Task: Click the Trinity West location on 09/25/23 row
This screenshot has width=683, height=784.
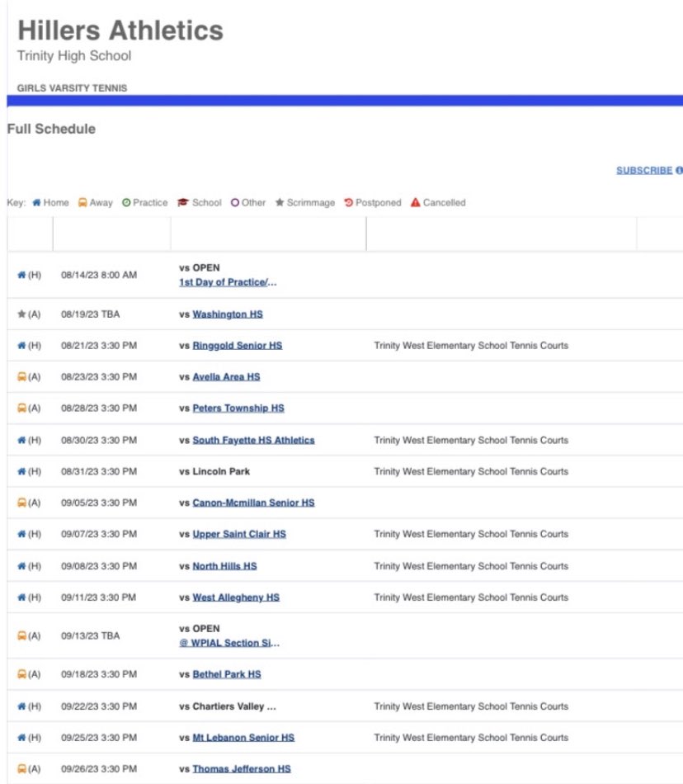Action: click(471, 738)
